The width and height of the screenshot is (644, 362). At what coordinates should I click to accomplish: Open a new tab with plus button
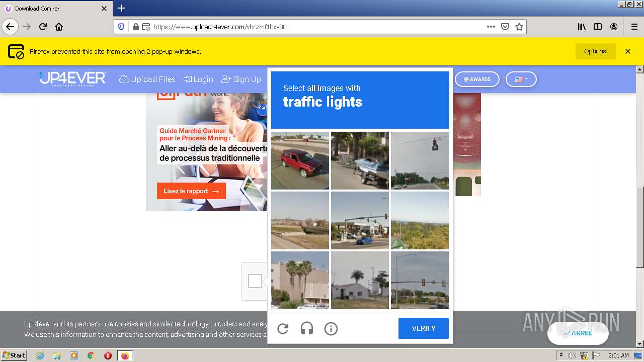121,8
